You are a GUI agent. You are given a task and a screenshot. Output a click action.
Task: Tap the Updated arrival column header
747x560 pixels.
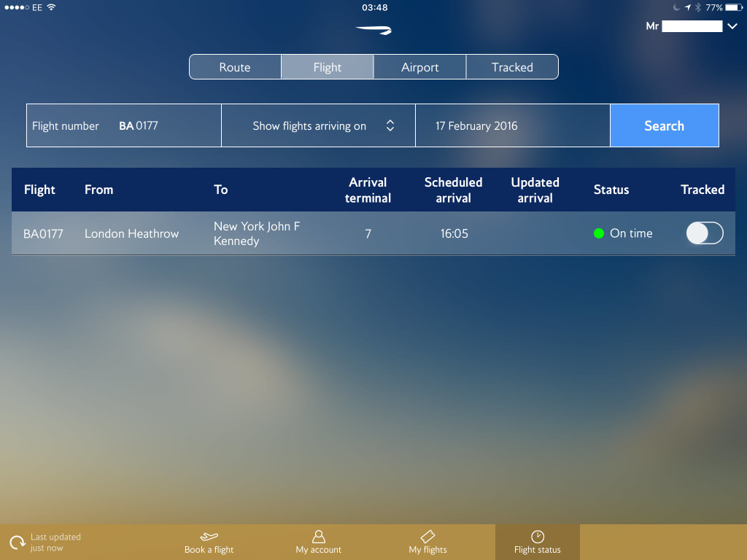(x=535, y=190)
